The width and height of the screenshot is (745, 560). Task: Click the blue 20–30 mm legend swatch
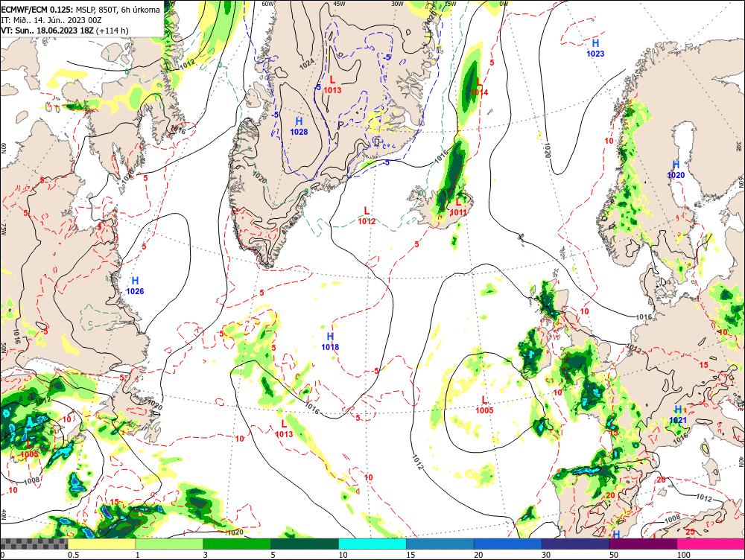coord(508,544)
